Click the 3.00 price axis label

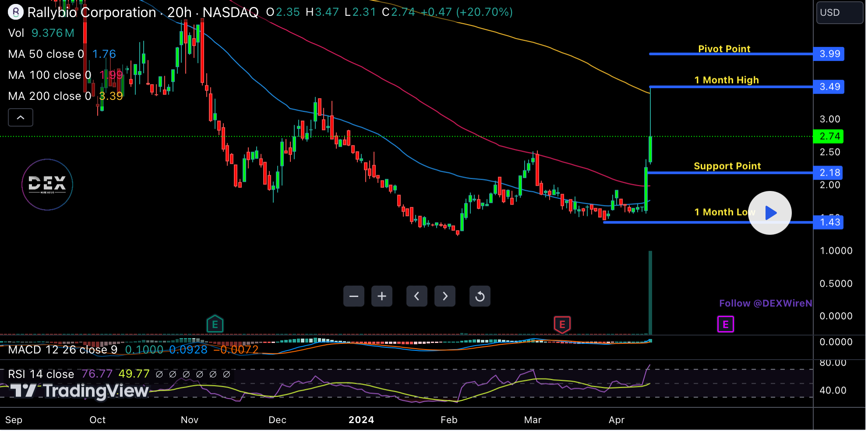click(x=830, y=119)
